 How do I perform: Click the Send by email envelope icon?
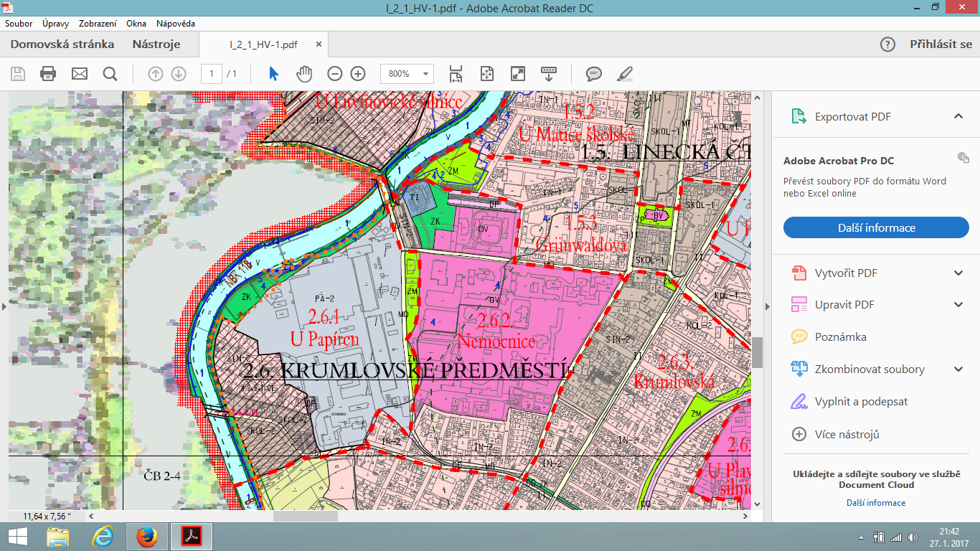click(79, 73)
